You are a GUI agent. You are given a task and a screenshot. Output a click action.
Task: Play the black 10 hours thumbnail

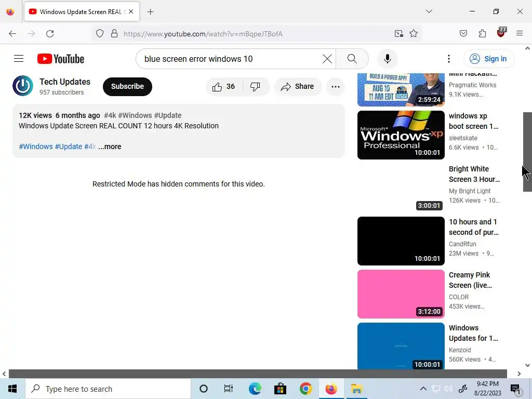click(x=401, y=241)
